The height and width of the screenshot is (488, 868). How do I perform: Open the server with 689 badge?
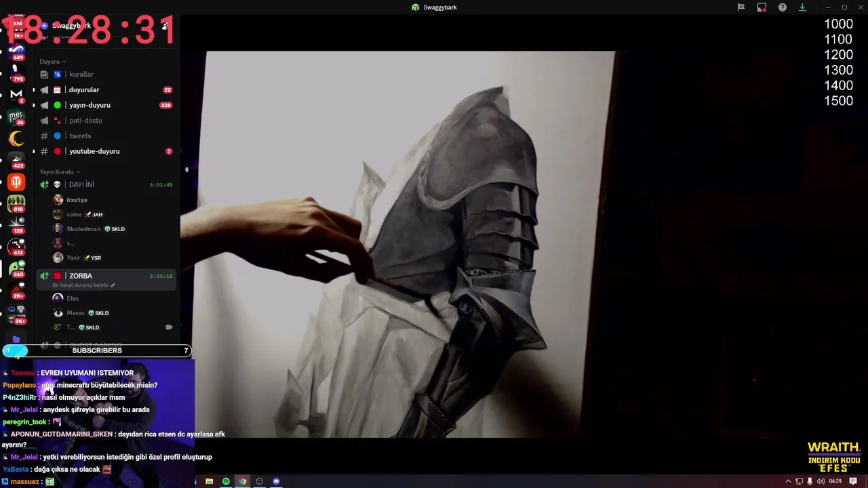pos(16,51)
